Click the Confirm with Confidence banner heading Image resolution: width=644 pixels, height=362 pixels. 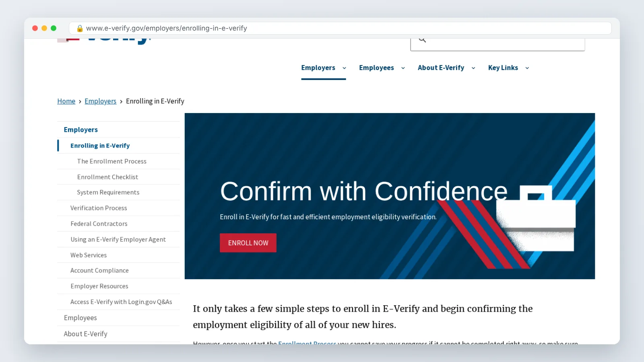364,191
